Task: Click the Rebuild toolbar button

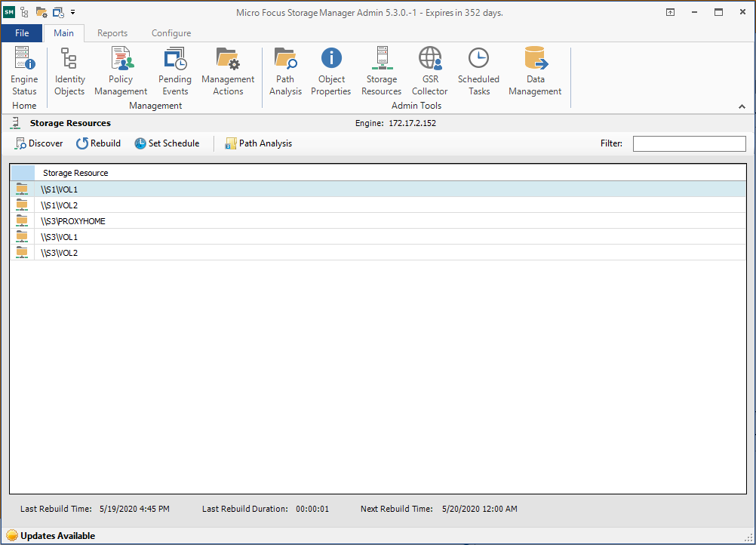Action: [98, 143]
